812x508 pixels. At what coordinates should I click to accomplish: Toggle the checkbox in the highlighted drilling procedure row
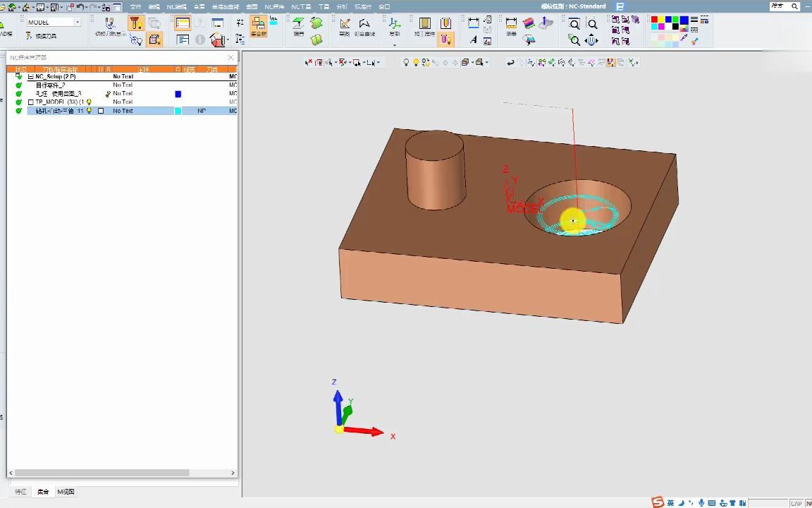(x=101, y=111)
